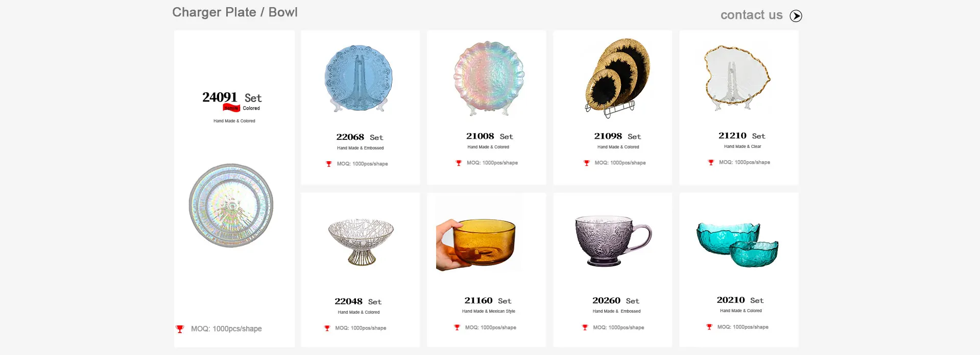Click the trophy icon under 21210 Set
Viewport: 980px width, 355px height.
pos(711,162)
